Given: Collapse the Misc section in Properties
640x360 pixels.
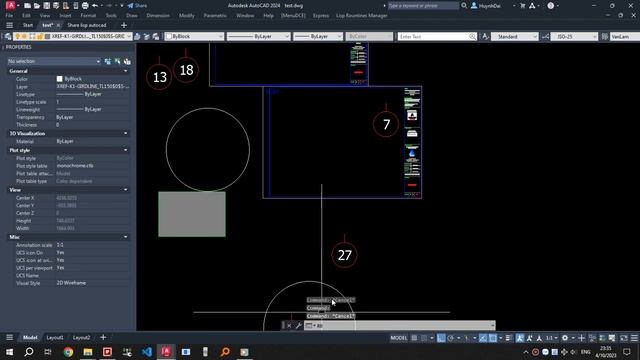Looking at the screenshot, I should (x=125, y=237).
